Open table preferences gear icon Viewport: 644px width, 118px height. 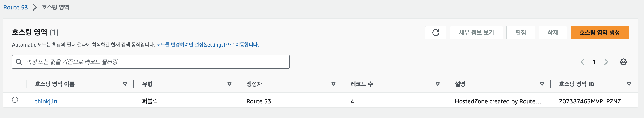pos(623,62)
